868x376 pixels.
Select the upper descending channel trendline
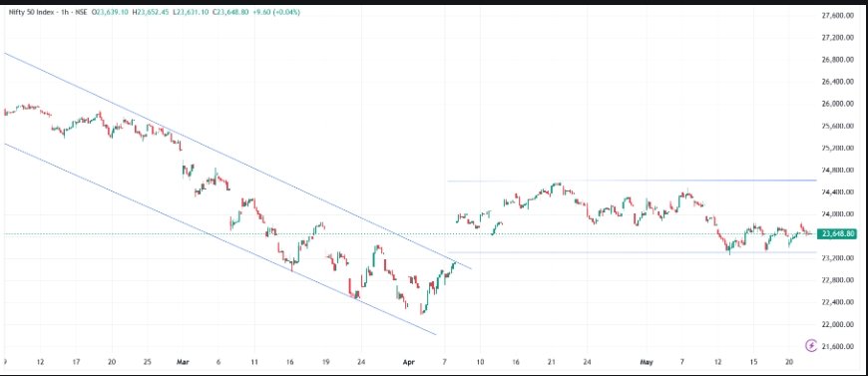(238, 162)
